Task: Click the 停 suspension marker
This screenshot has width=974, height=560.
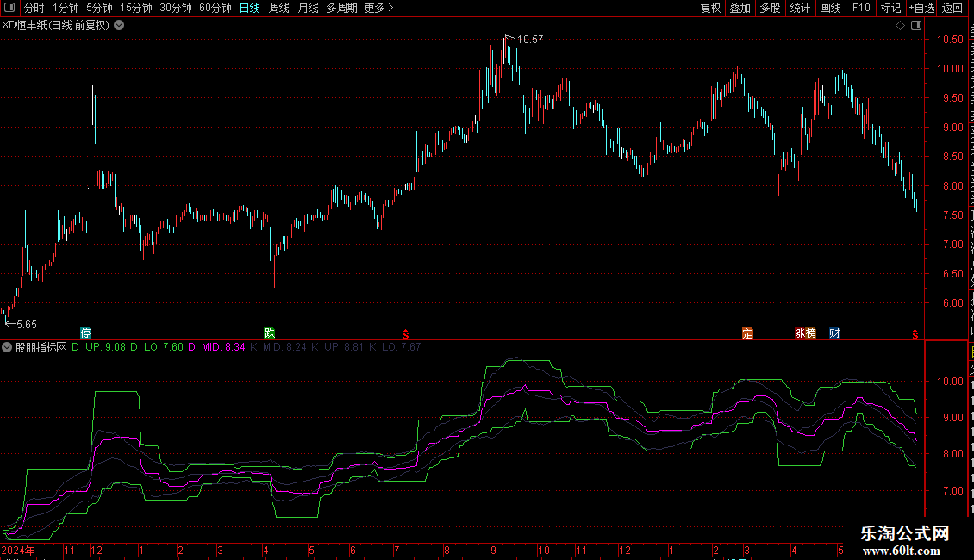Action: [85, 333]
